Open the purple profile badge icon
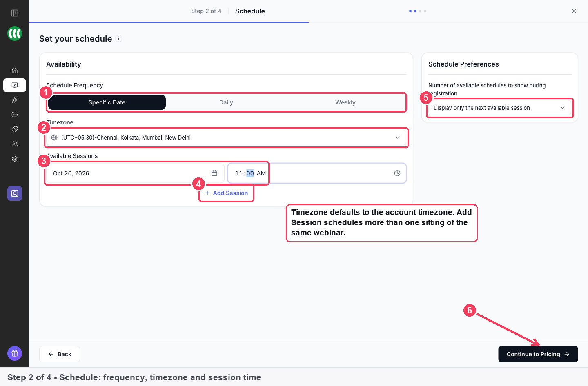Image resolution: width=588 pixels, height=386 pixels. [15, 193]
